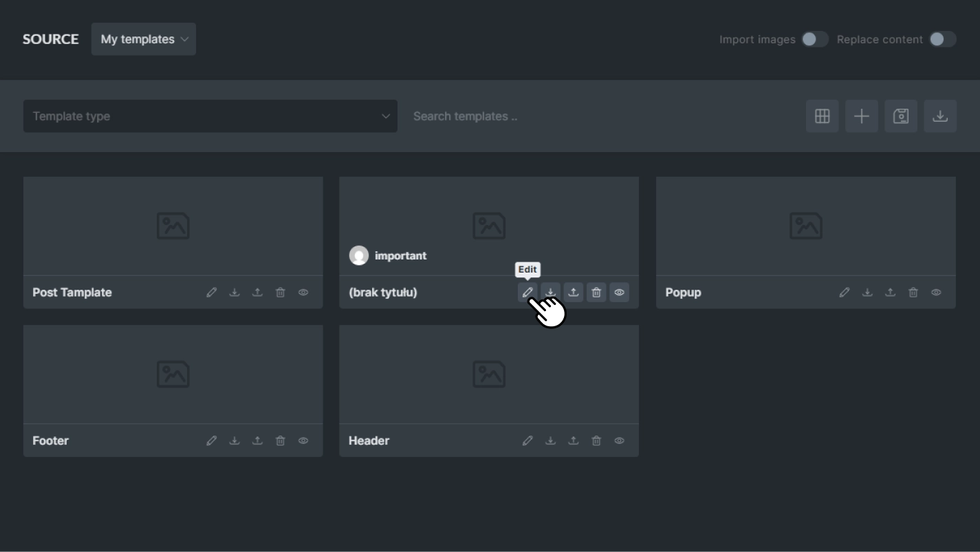Turn on the Replace content switch
Viewport: 980px width, 552px height.
click(942, 39)
